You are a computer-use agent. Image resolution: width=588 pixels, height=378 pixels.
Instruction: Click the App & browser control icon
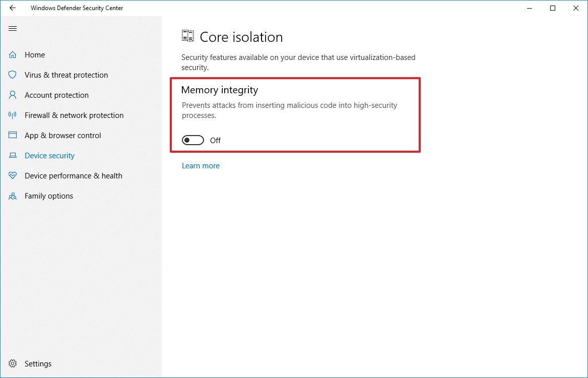point(13,135)
